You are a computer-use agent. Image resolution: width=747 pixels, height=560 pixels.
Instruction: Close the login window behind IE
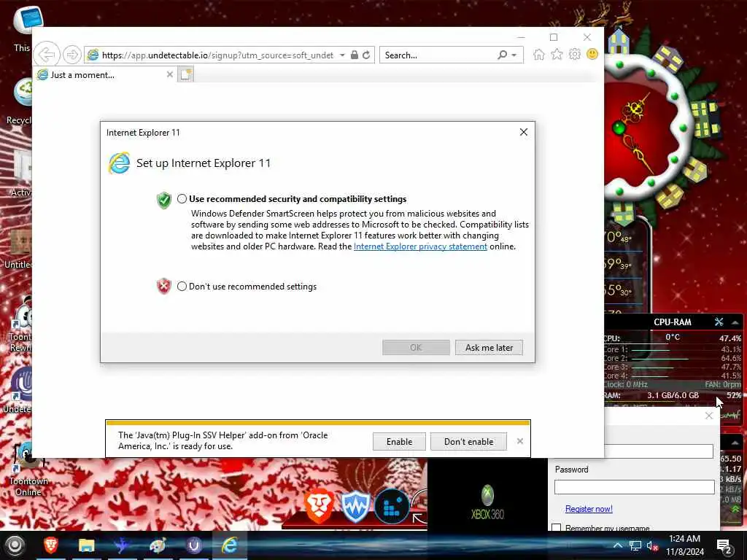[709, 416]
